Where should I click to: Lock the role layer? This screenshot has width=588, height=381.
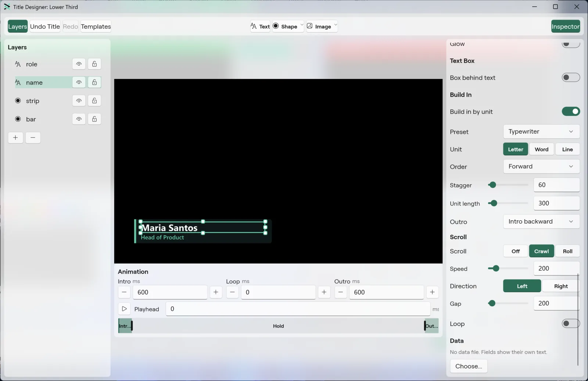click(x=94, y=64)
